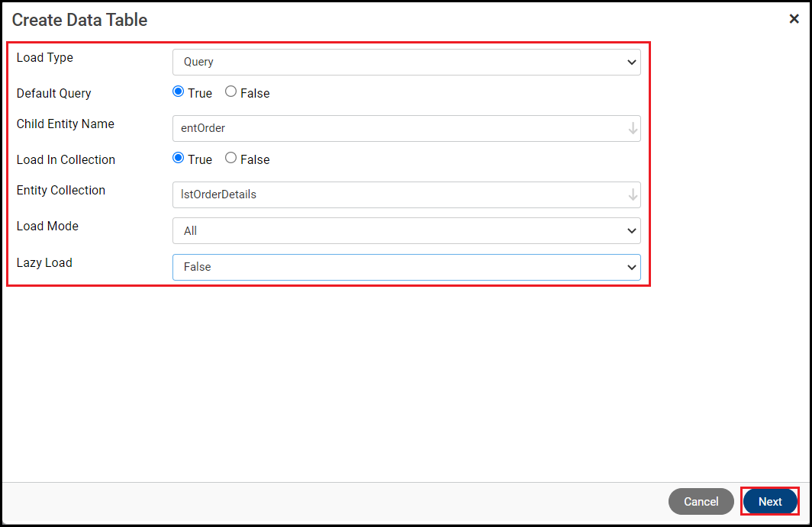Click down arrow icon in Entity Collection
Viewport: 812px width, 527px height.
tap(633, 195)
